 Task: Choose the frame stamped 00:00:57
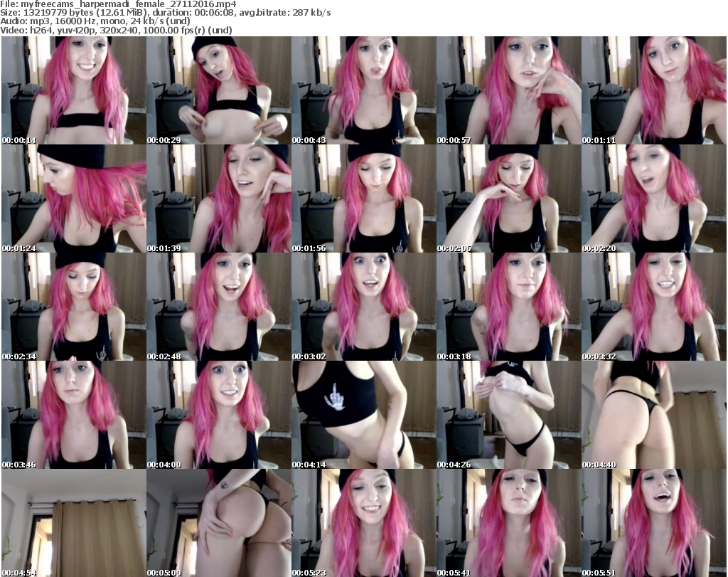[x=508, y=90]
